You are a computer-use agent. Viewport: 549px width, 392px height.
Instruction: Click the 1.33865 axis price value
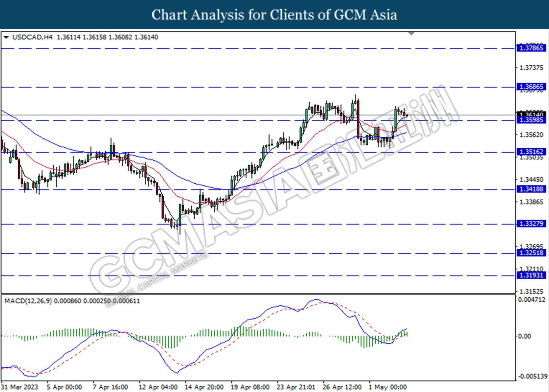tap(531, 202)
